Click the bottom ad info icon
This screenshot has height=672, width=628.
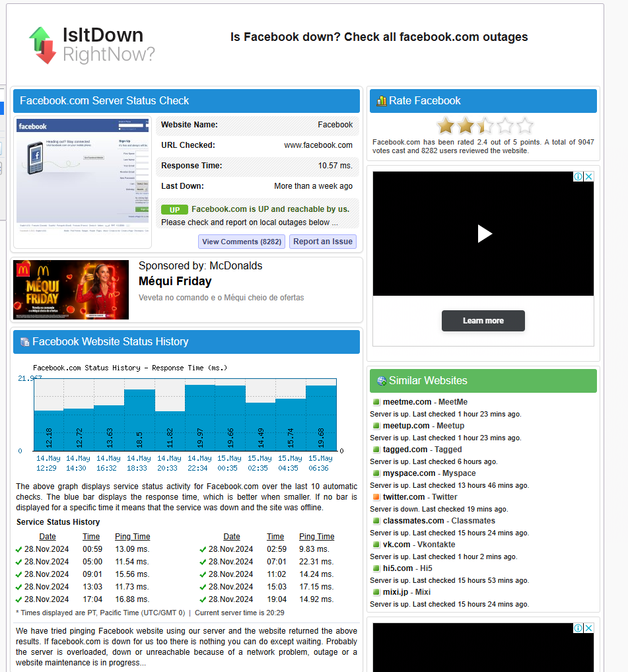click(x=578, y=628)
